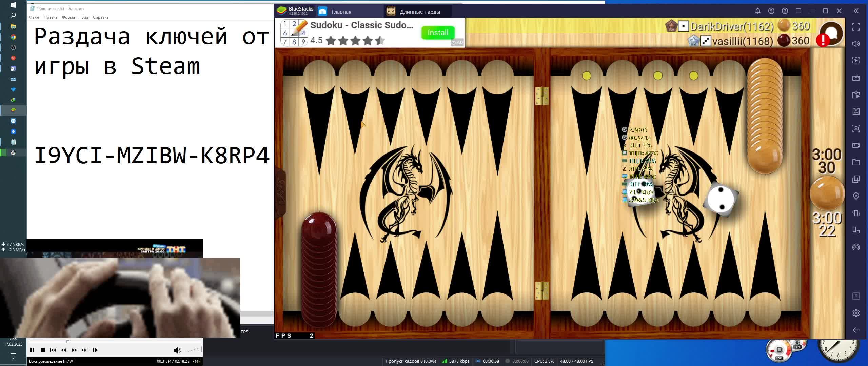Click the video player seek bar handle
868x366 pixels.
click(x=68, y=342)
